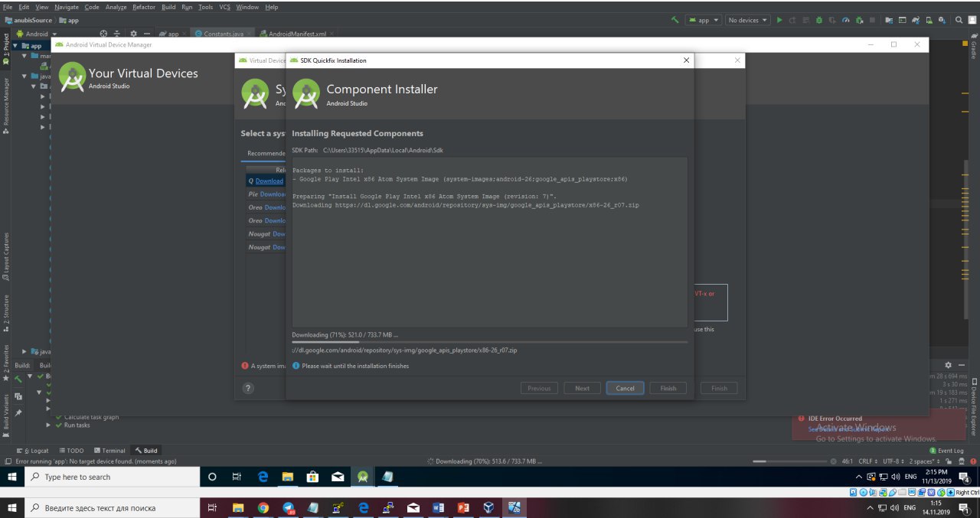Click the Debug app bug icon
980x518 pixels.
819,21
